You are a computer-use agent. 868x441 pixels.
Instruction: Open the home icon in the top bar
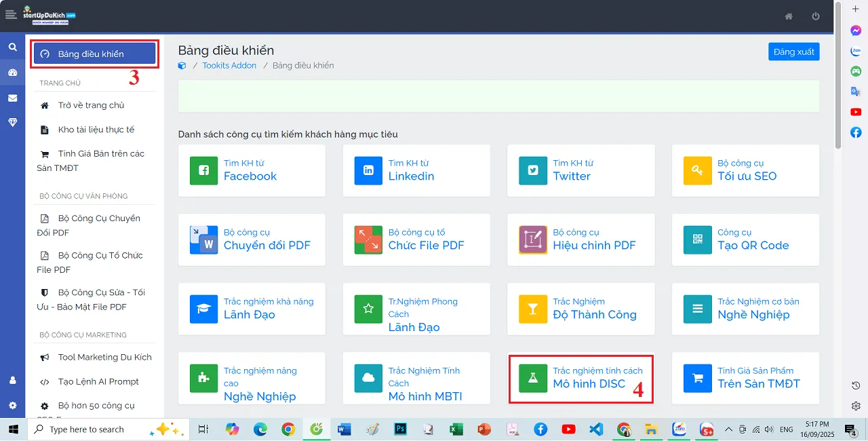pos(789,16)
